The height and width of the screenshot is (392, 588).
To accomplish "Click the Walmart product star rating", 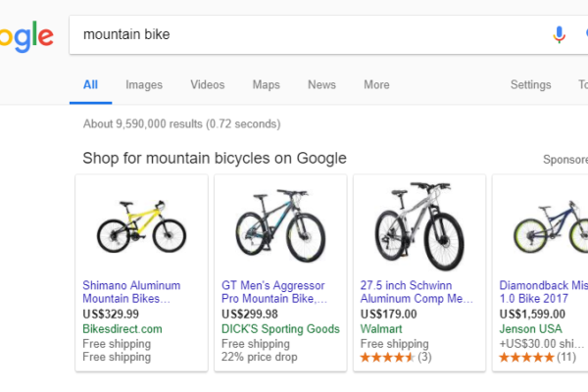I will pyautogui.click(x=386, y=358).
